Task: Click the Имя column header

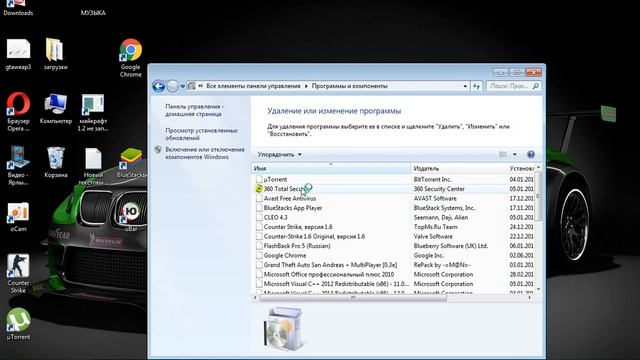Action: coord(331,168)
